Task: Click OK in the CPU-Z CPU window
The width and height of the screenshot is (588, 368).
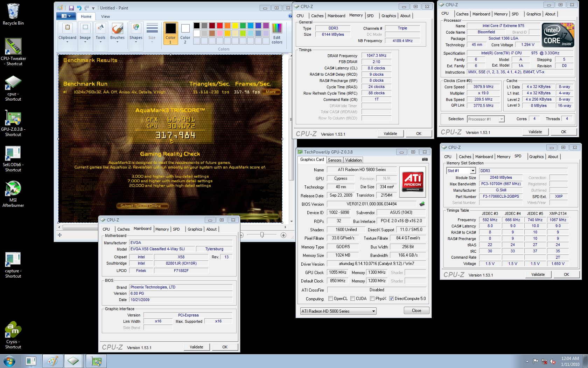Action: pyautogui.click(x=563, y=132)
